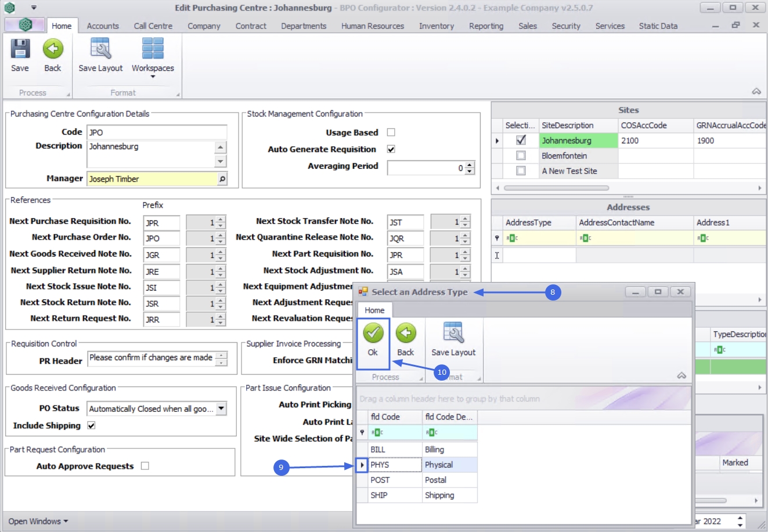Viewport: 768px width, 532px height.
Task: Enable the Usage Based checkbox
Action: [391, 132]
